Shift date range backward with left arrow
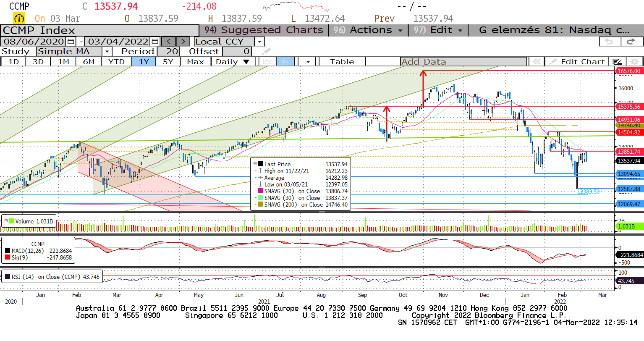The height and width of the screenshot is (341, 644). 169,42
